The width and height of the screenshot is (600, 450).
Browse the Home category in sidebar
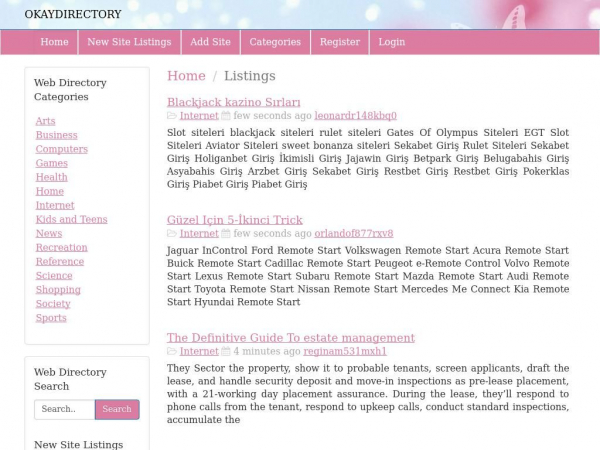(50, 191)
